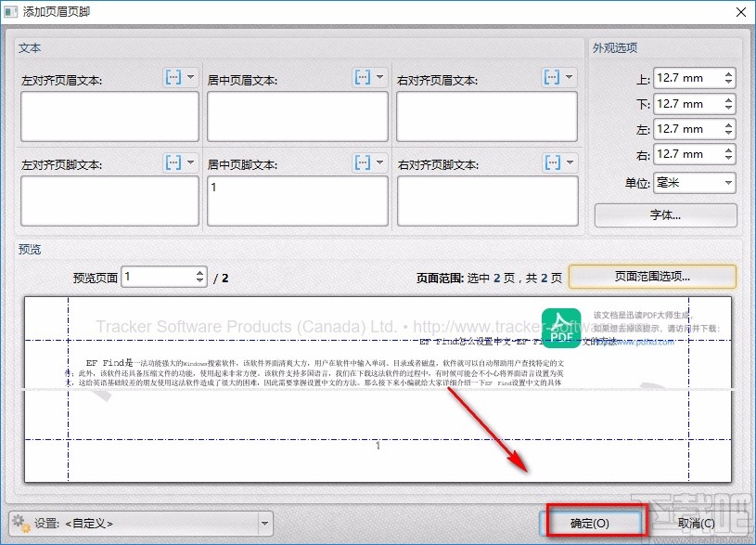The image size is (756, 545).
Task: Open 页面范围选项 page range options
Action: tap(652, 277)
